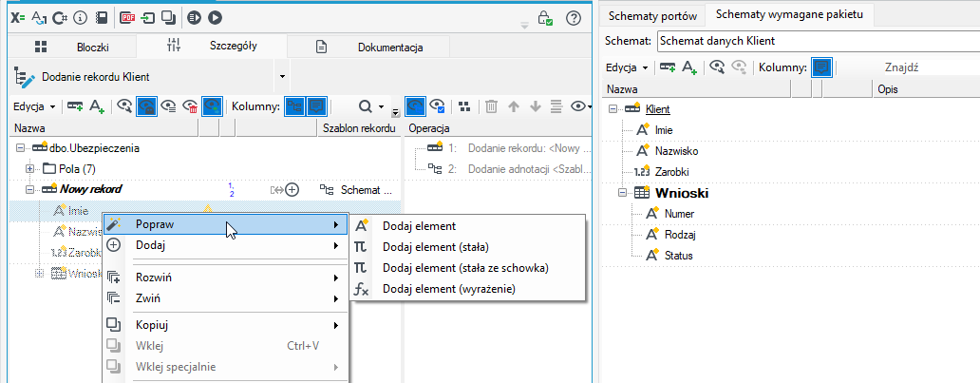Click the step-run circle icon with lines
Image resolution: width=980 pixels, height=383 pixels.
pos(194,18)
